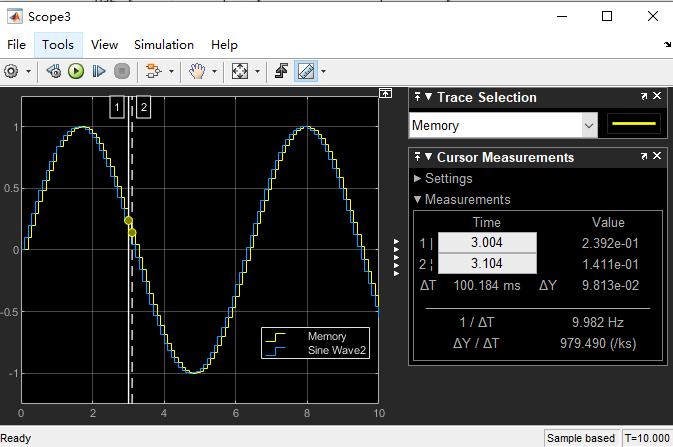673x447 pixels.
Task: Click the maximize axes icon above plot
Action: pos(385,93)
